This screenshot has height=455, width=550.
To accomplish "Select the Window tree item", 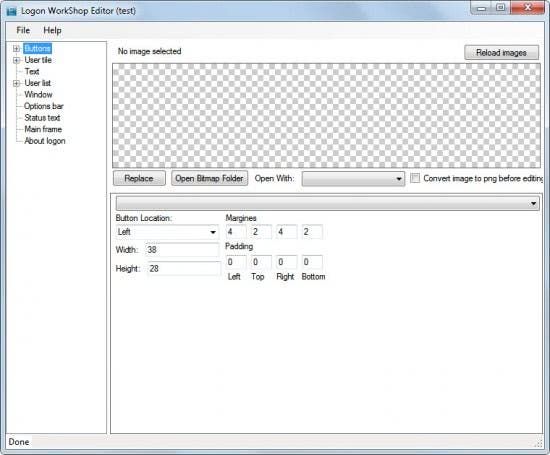I will pos(38,95).
